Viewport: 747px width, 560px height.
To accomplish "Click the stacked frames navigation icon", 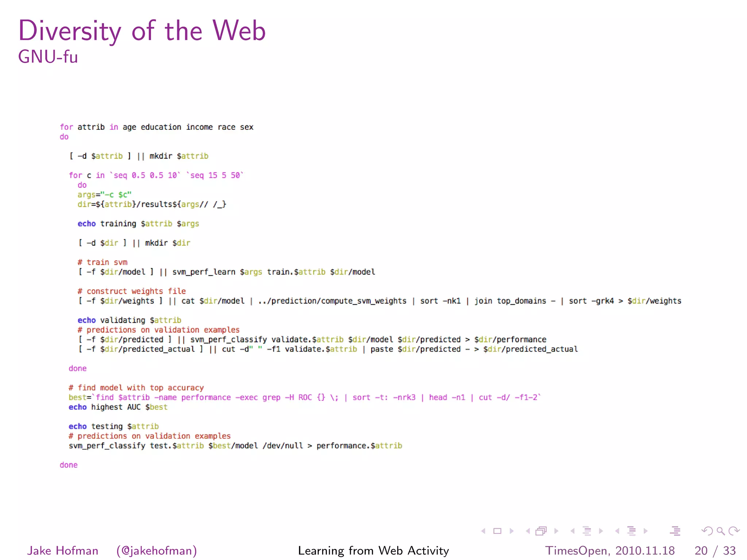I will coord(541,531).
